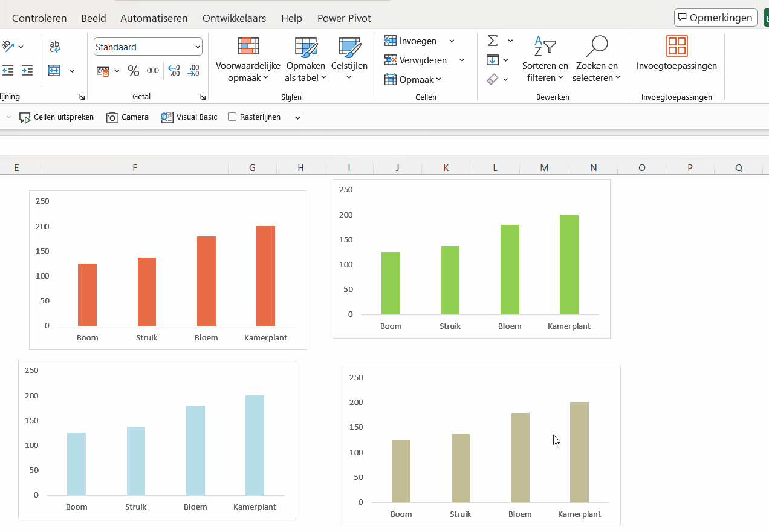
Task: Click the Fill down icon
Action: click(492, 60)
